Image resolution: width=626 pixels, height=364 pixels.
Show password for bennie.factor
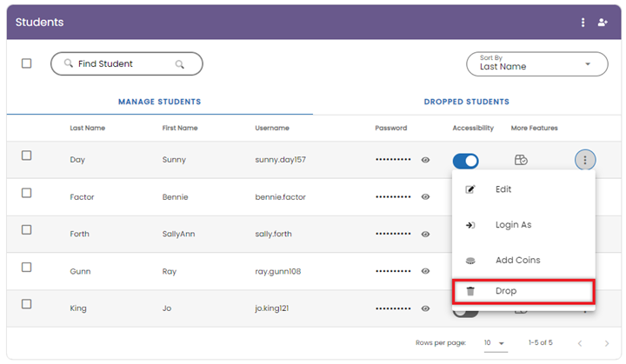click(425, 196)
